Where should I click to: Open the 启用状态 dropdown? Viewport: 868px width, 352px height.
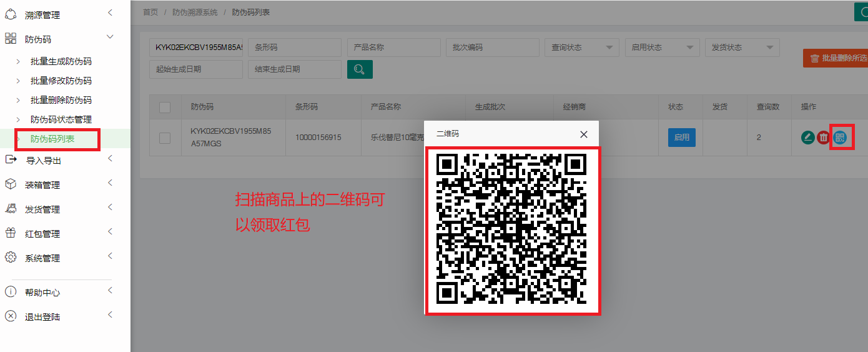(x=662, y=48)
